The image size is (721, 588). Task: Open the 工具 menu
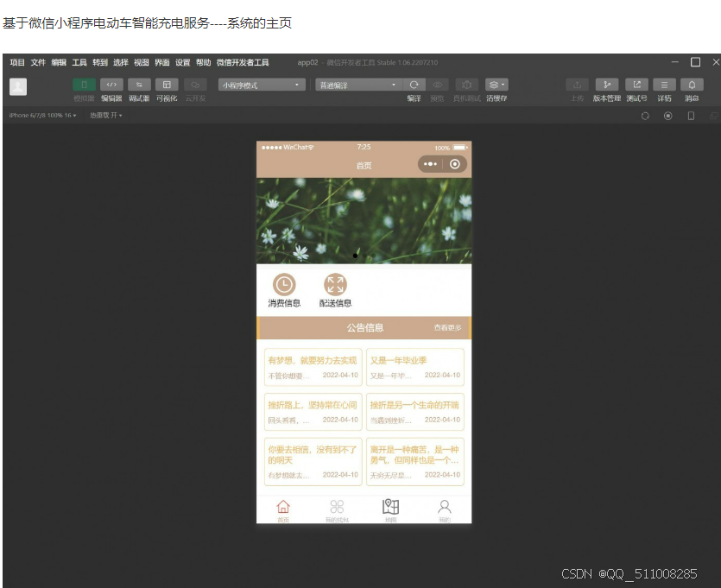pyautogui.click(x=79, y=62)
